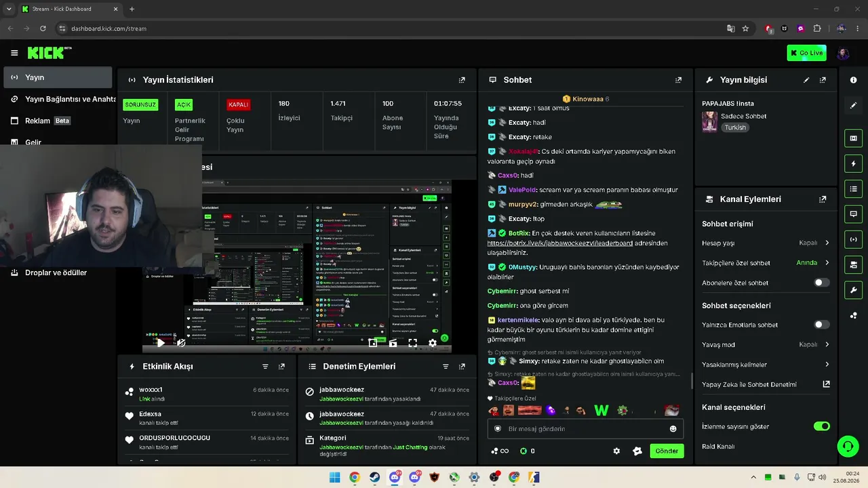Click woxxx1 in Etkinlik Akışı
The image size is (868, 488).
[x=151, y=390]
